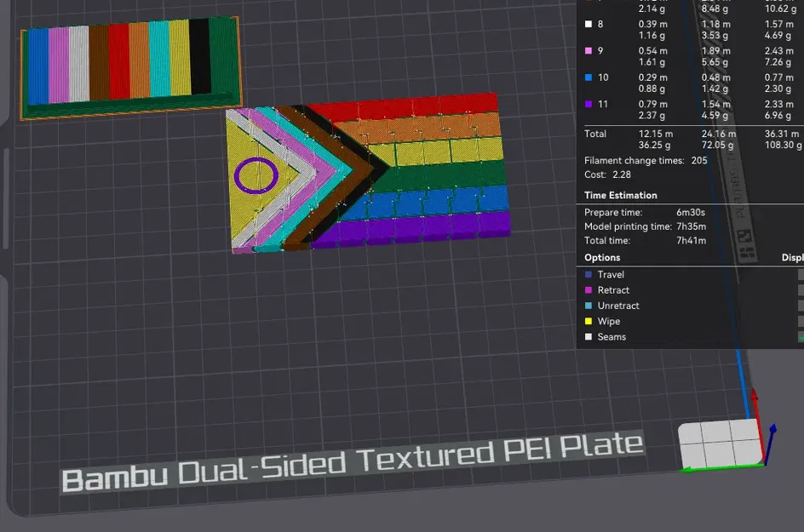Click filament 11 value 0.79 m
This screenshot has width=804, height=532.
(x=652, y=104)
